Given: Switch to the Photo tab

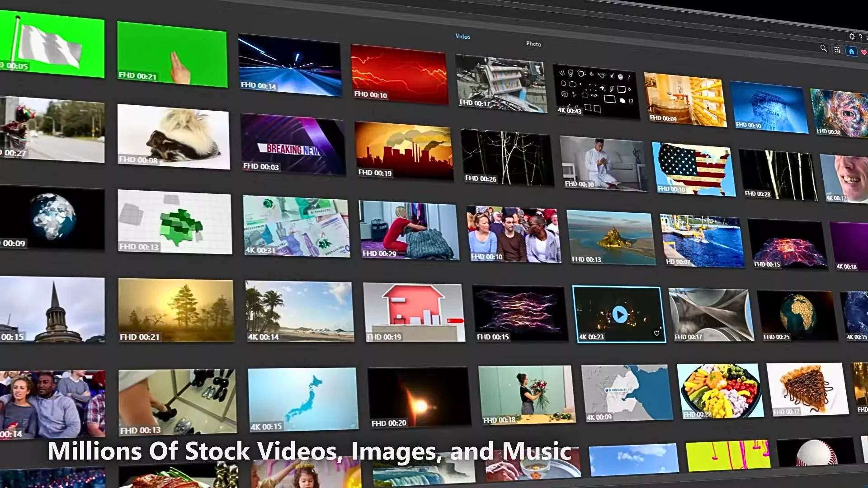Looking at the screenshot, I should (533, 44).
